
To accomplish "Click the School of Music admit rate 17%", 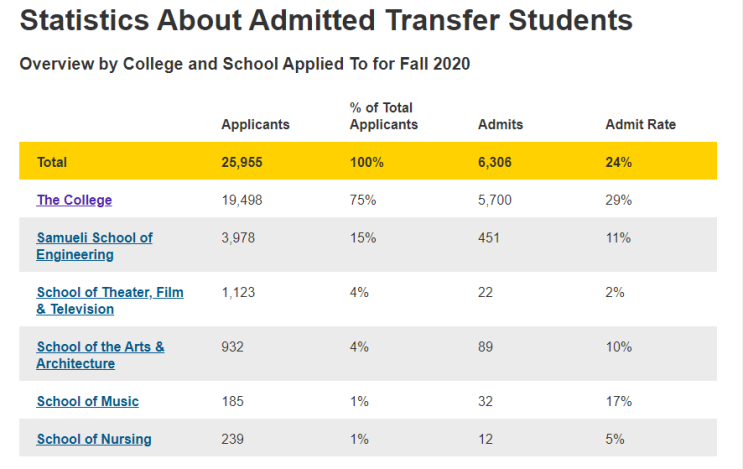I will (x=618, y=401).
